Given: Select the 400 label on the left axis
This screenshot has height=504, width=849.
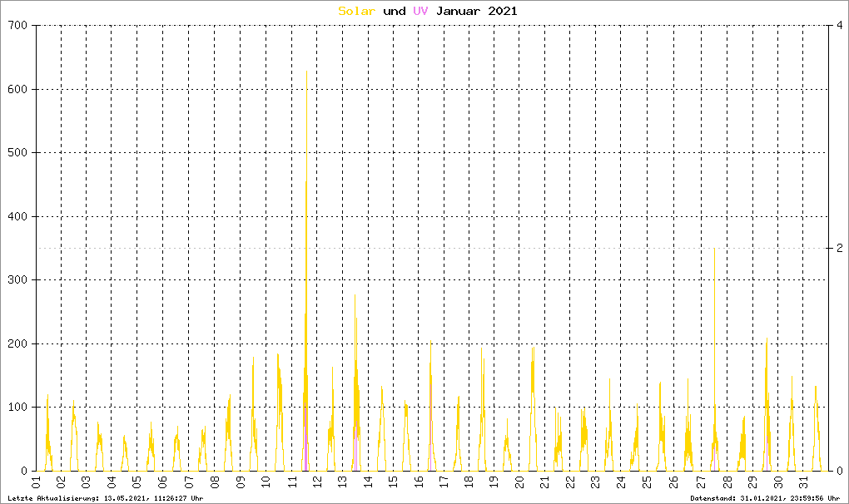Looking at the screenshot, I should (x=18, y=216).
